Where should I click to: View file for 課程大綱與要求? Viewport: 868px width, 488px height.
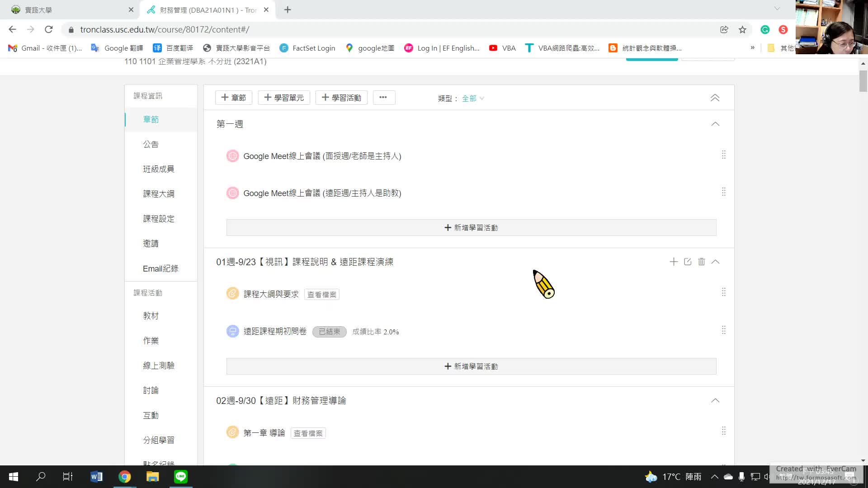pos(322,295)
